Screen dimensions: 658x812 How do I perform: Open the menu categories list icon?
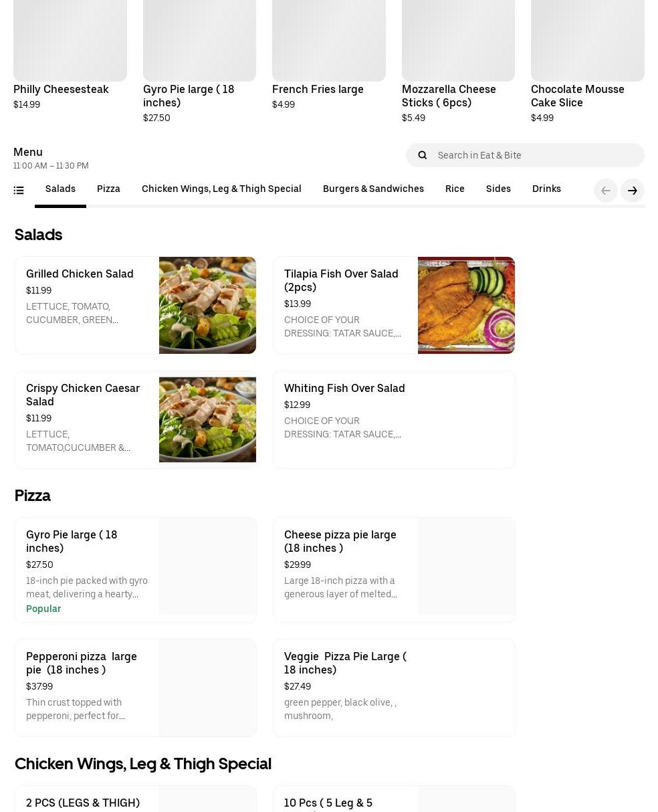(19, 191)
